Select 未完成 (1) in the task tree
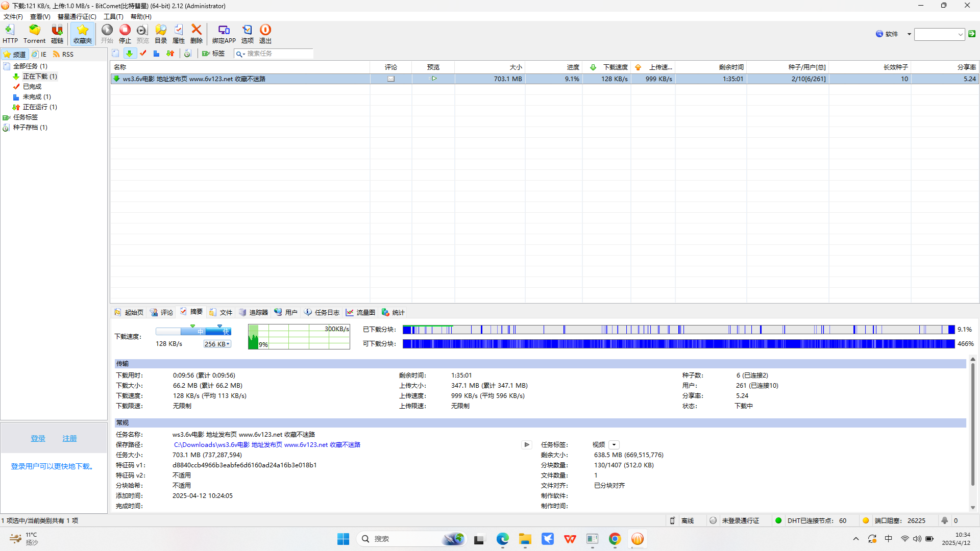Viewport: 980px width, 551px height. (x=37, y=97)
